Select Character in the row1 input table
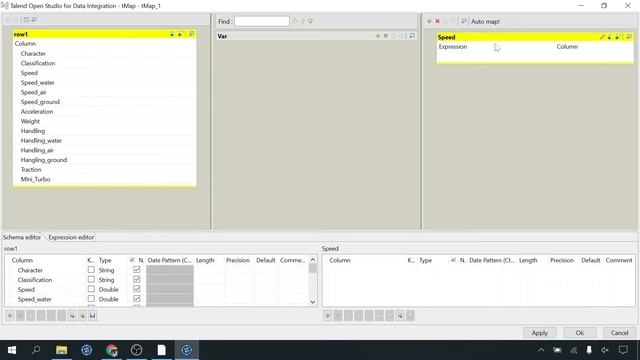This screenshot has height=360, width=640. click(33, 53)
